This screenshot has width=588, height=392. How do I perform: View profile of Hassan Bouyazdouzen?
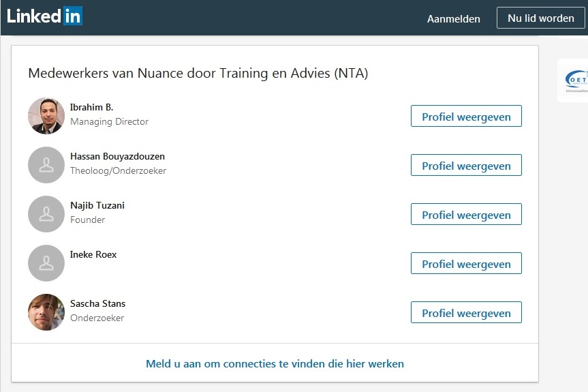pyautogui.click(x=466, y=166)
